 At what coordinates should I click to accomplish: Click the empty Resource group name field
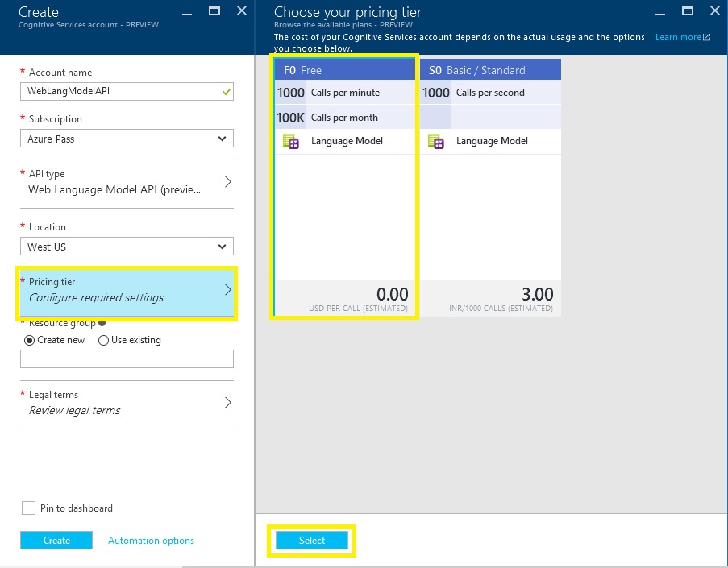[x=127, y=359]
